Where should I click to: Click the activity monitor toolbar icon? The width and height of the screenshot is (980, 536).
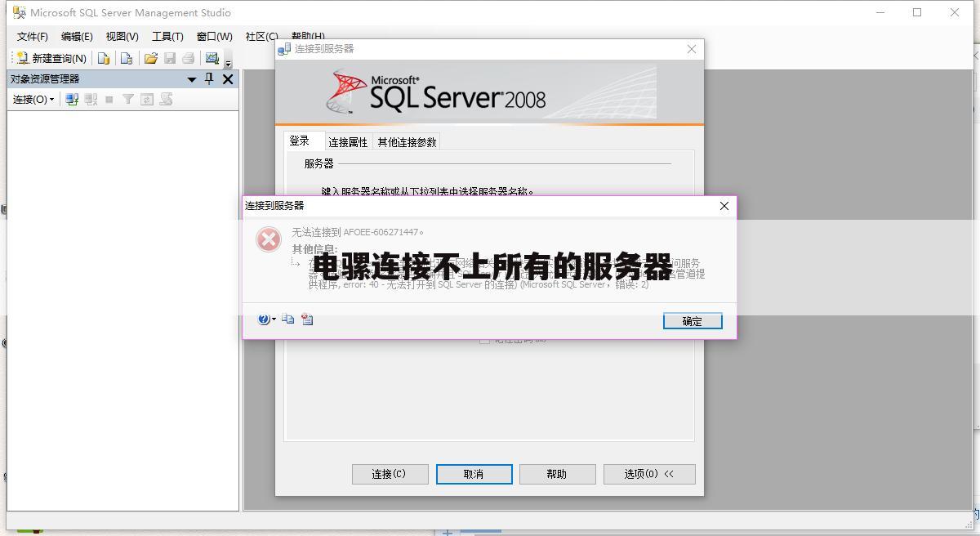212,58
